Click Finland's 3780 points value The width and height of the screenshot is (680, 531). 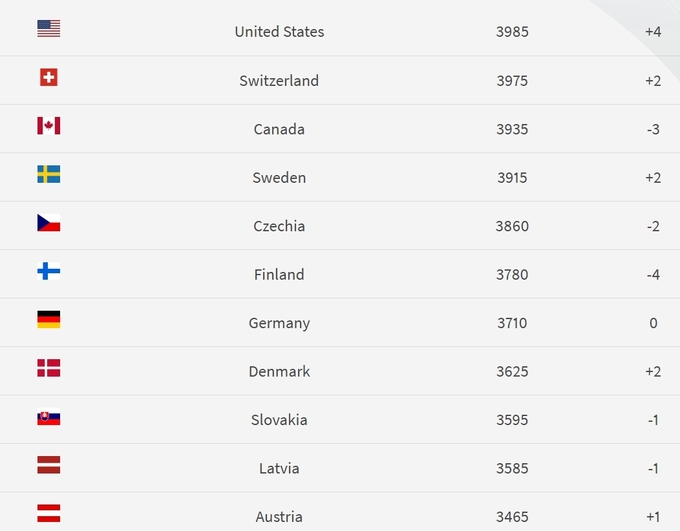tap(512, 275)
